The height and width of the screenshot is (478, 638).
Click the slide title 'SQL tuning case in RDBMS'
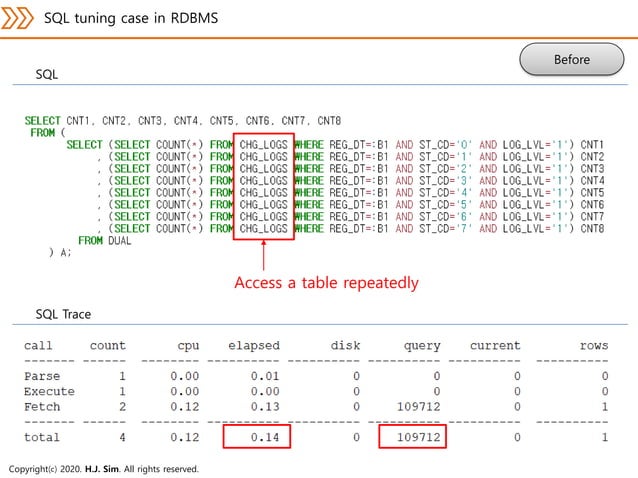click(131, 18)
